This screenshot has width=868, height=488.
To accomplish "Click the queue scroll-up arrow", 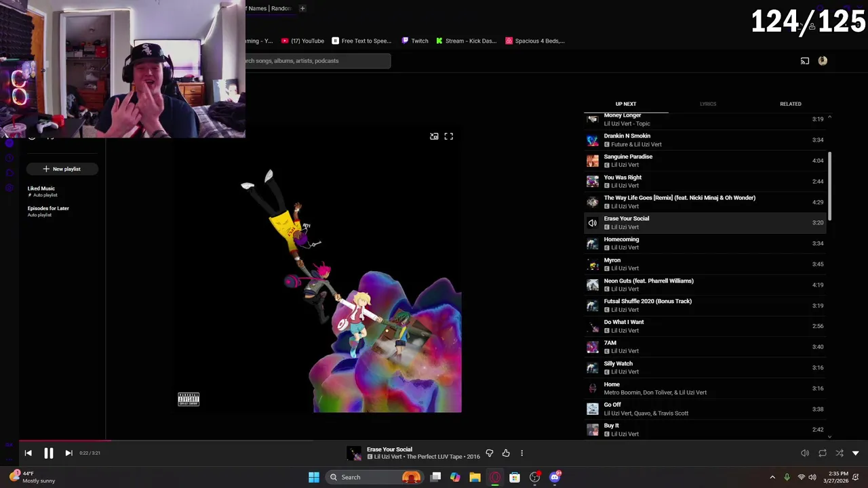I will (829, 117).
